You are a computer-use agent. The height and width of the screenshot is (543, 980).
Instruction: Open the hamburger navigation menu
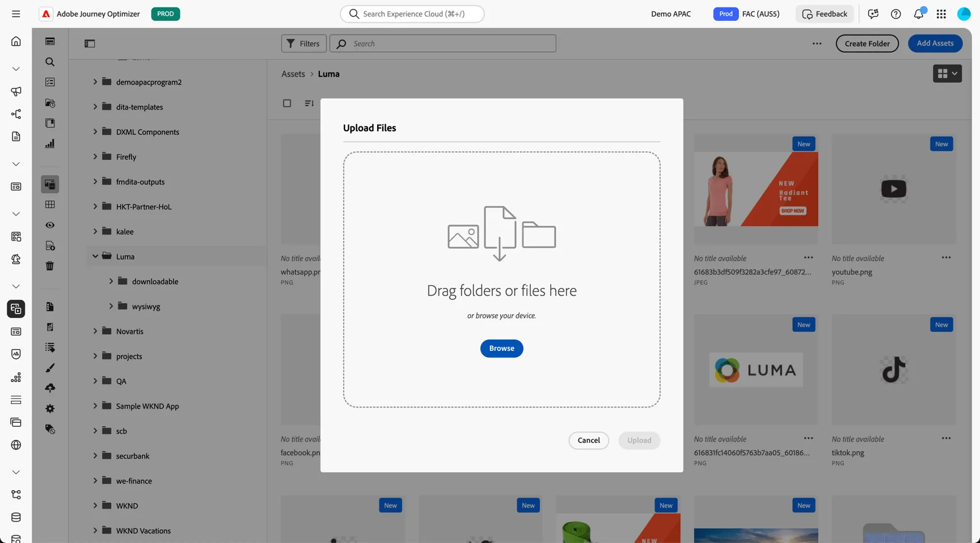16,14
